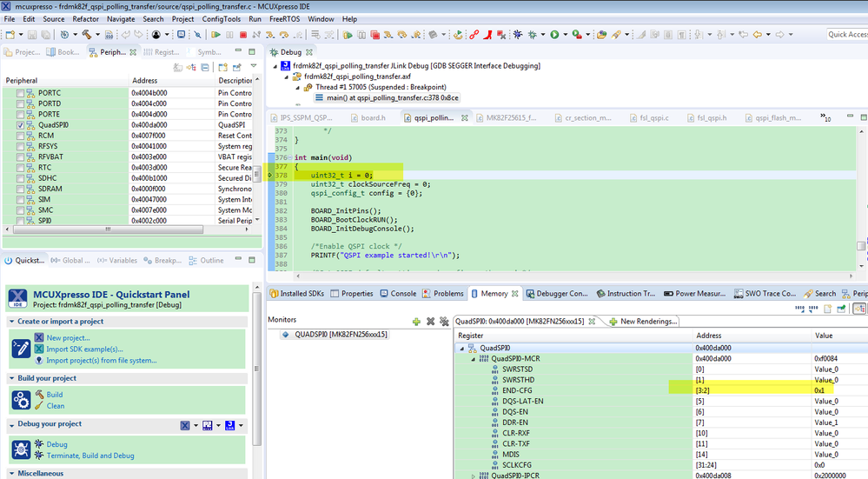Click the hammer Build icon in toolbar
The height and width of the screenshot is (479, 868).
pos(86,35)
